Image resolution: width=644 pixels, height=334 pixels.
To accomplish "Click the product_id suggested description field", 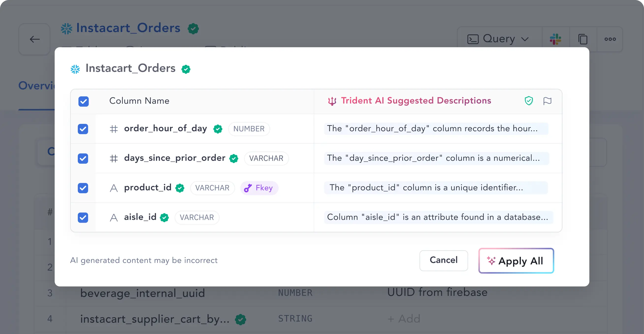I will 436,188.
